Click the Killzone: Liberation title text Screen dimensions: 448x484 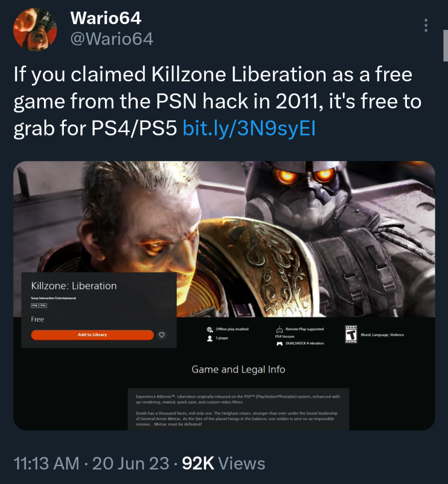(74, 286)
